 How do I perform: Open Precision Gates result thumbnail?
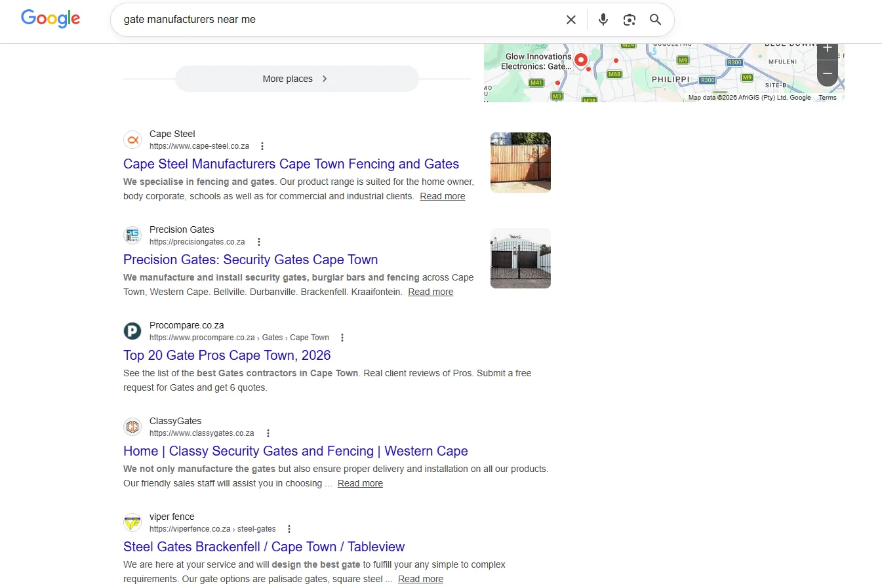[x=521, y=258]
